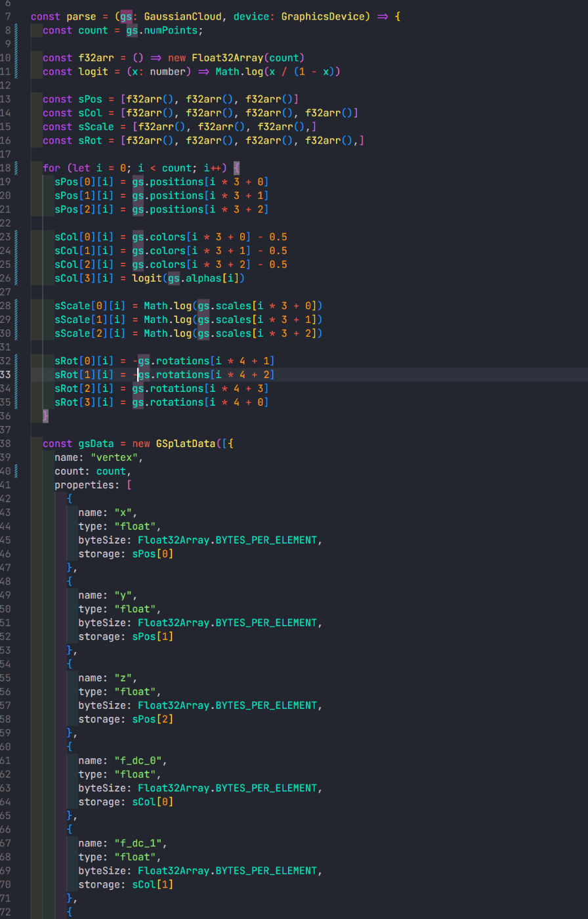Click 'colors' in the sCol[1][i] assignment
Viewport: 588px width, 919px height.
click(x=168, y=251)
